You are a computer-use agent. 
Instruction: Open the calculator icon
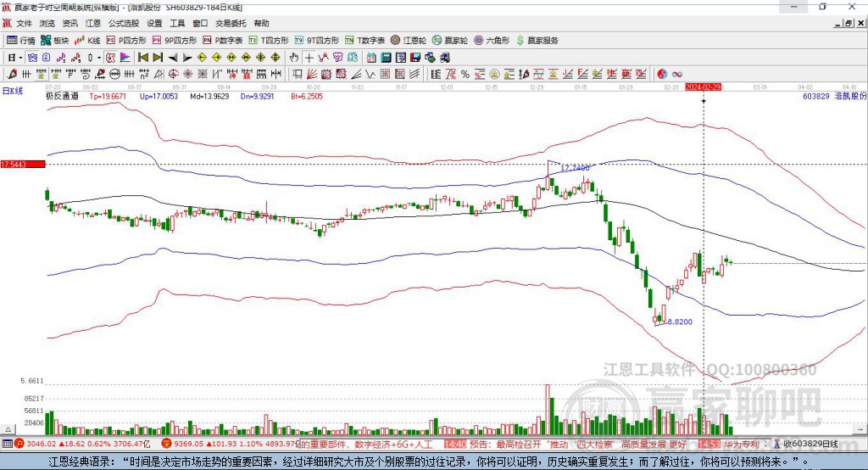386,58
